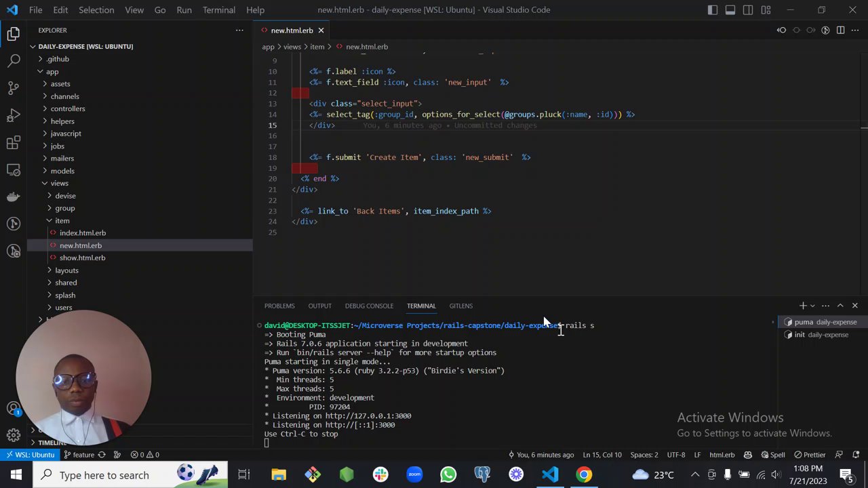The width and height of the screenshot is (868, 488).
Task: Close the new.html.erb editor tab
Action: click(x=321, y=30)
